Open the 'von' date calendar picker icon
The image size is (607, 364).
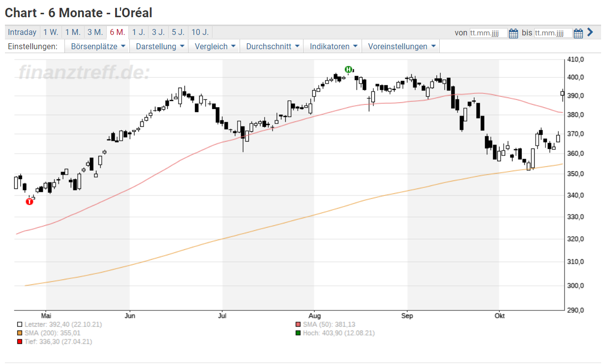[514, 33]
